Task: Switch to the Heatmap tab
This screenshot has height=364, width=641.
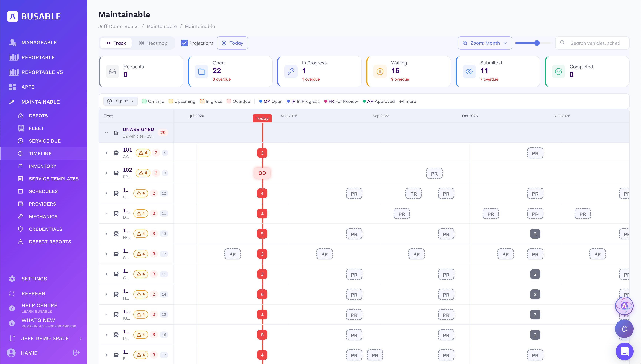Action: (154, 43)
